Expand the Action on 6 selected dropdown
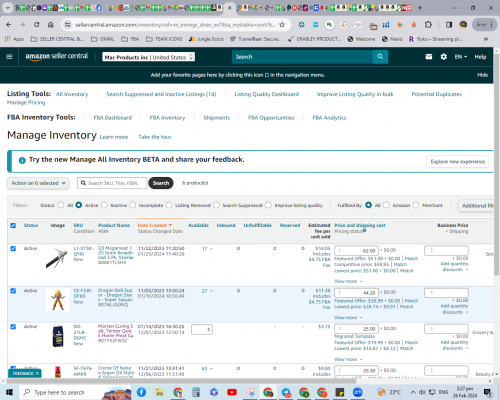Screen dimensions: 500x400 pyautogui.click(x=38, y=183)
